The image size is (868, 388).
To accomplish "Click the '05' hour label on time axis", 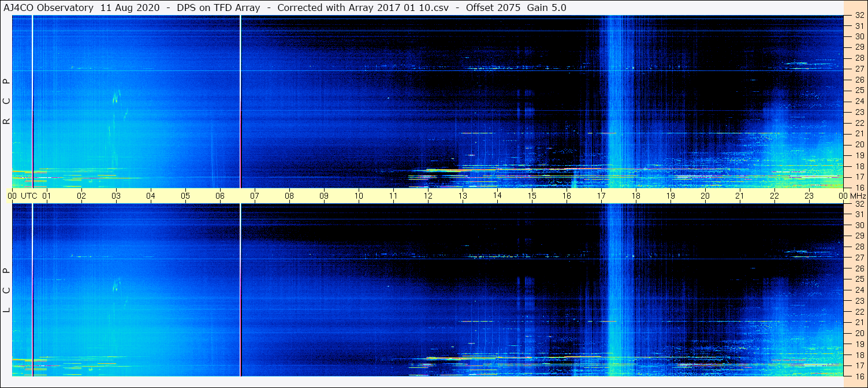I will pyautogui.click(x=185, y=196).
